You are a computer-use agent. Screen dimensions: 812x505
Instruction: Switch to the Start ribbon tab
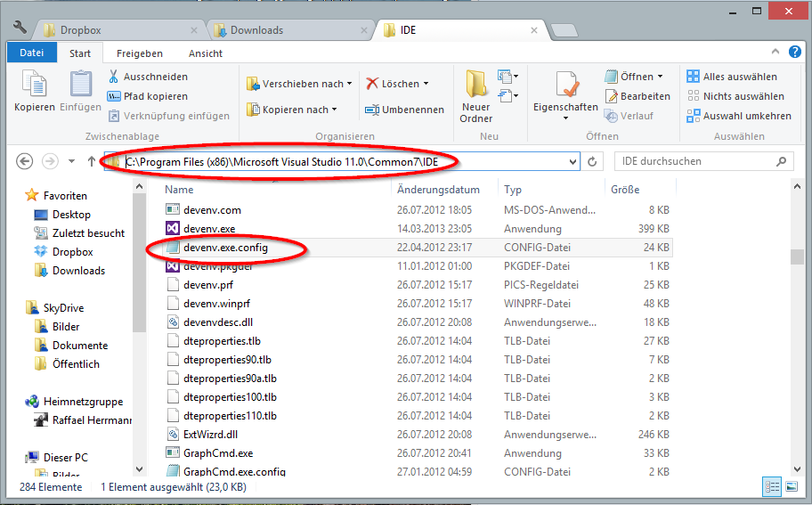[80, 53]
